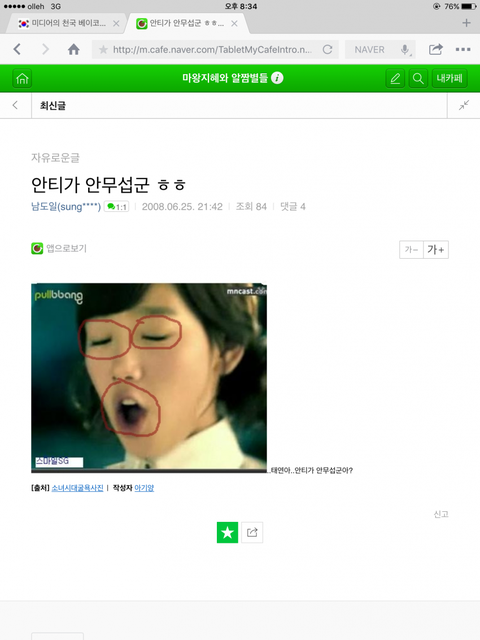Show cafe info via the i icon
The width and height of the screenshot is (480, 640).
(x=277, y=78)
